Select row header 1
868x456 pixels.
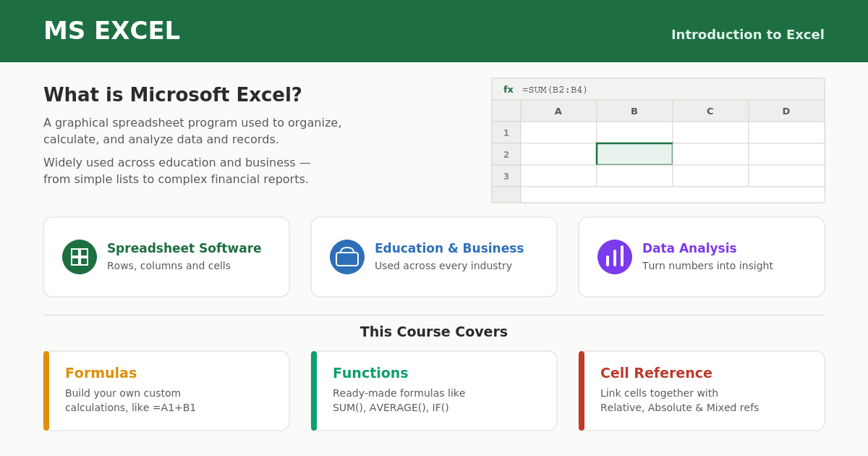click(x=506, y=132)
